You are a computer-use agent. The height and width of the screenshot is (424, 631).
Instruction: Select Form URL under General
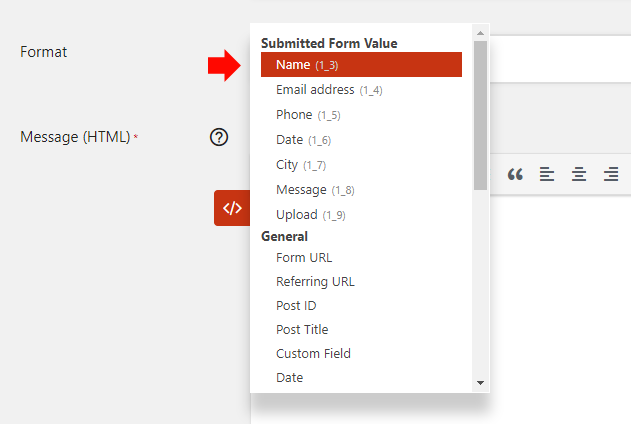click(x=361, y=257)
